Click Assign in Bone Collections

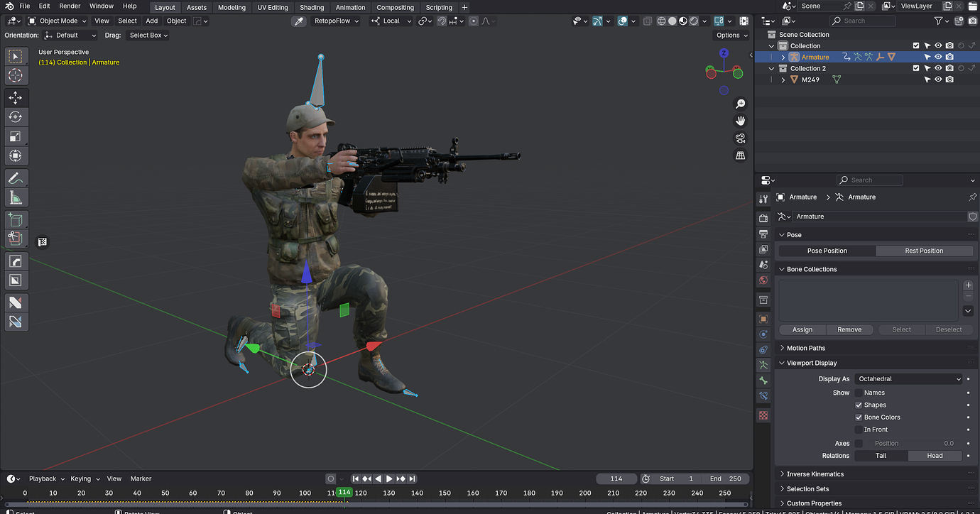[x=802, y=329]
